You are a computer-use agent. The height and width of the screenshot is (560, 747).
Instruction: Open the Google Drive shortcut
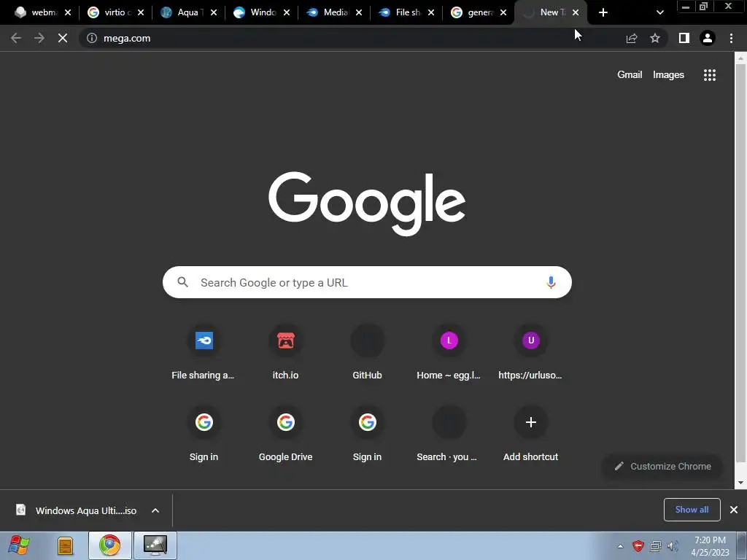(285, 435)
